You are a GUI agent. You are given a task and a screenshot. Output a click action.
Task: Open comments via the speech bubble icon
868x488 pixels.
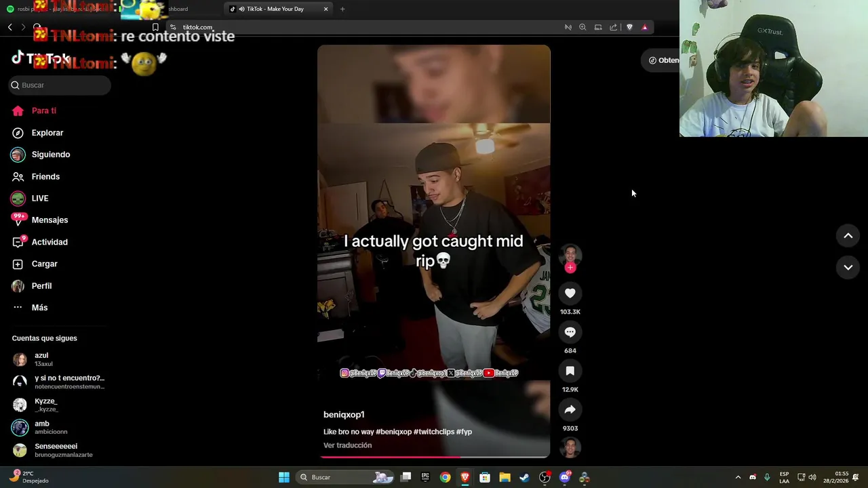click(570, 332)
